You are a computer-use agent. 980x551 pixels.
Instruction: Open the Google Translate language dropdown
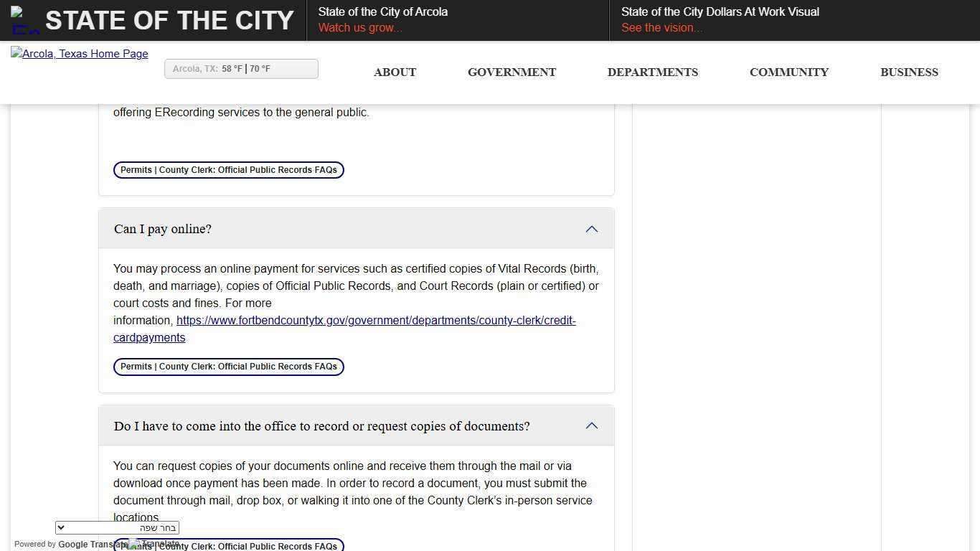point(116,527)
